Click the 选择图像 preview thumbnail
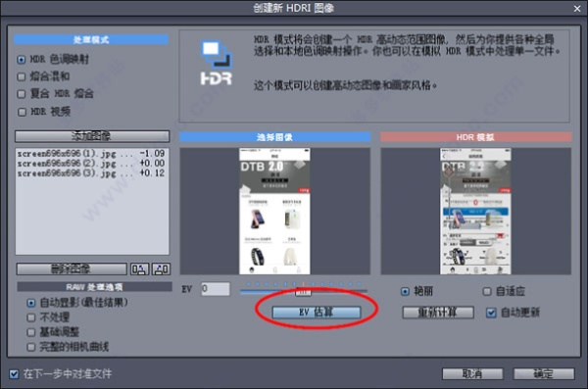The height and width of the screenshot is (389, 588). 274,212
